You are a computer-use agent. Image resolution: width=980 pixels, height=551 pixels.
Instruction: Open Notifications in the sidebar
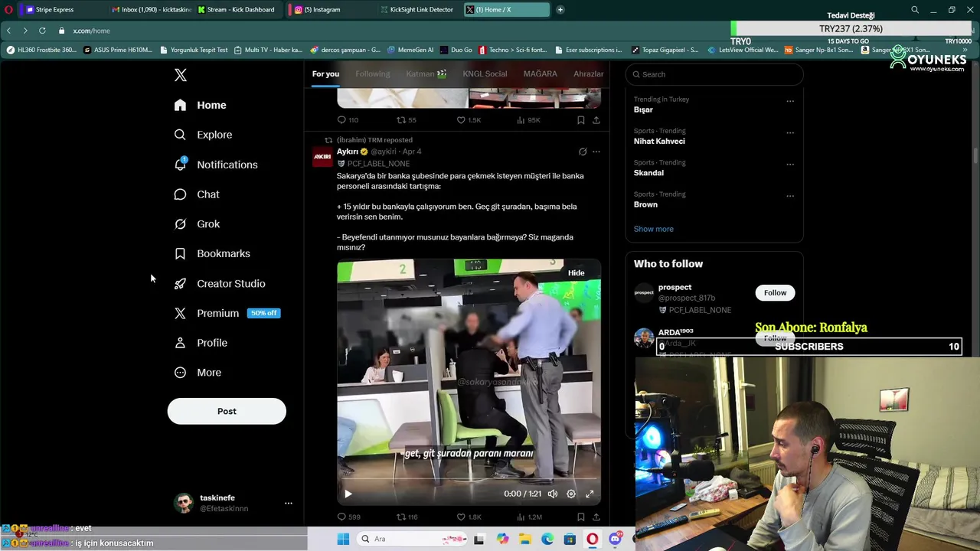click(216, 165)
